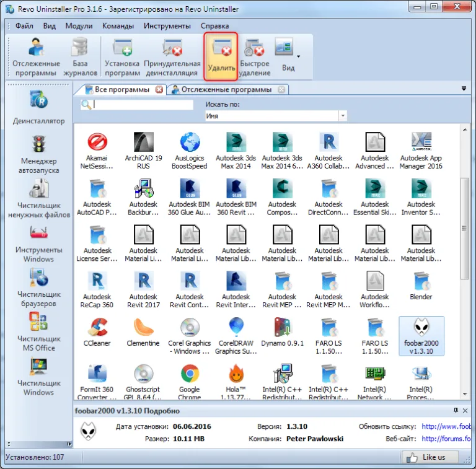476x469 pixels.
Task: Click the Like us button
Action: 430,457
